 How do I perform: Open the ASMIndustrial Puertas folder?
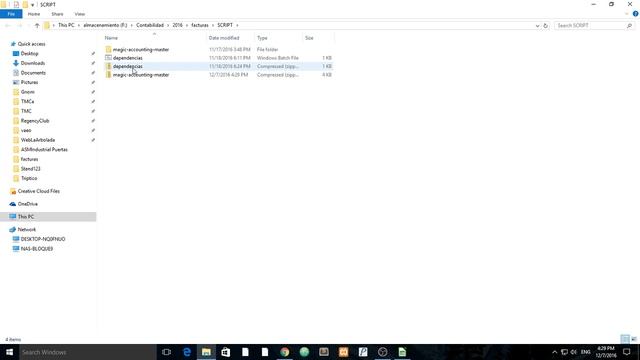coord(44,149)
